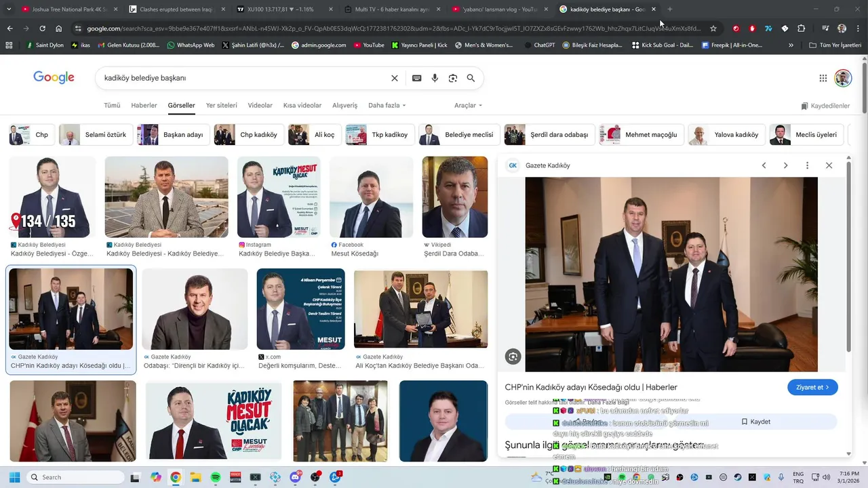This screenshot has height=488, width=868.
Task: Open Chrome's three-dot menu
Action: tap(858, 28)
